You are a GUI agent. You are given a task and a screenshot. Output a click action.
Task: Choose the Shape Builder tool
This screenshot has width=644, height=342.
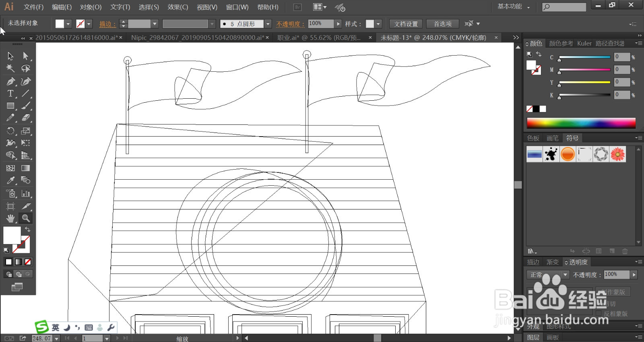10,155
